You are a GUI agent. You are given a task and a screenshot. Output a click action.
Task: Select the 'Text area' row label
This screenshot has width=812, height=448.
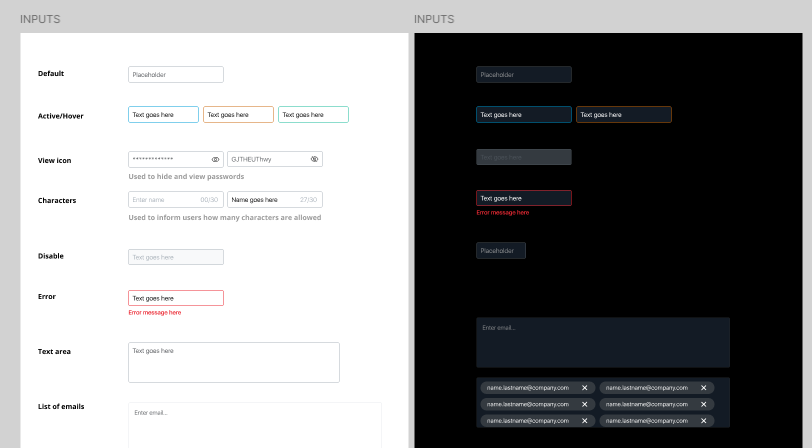54,351
